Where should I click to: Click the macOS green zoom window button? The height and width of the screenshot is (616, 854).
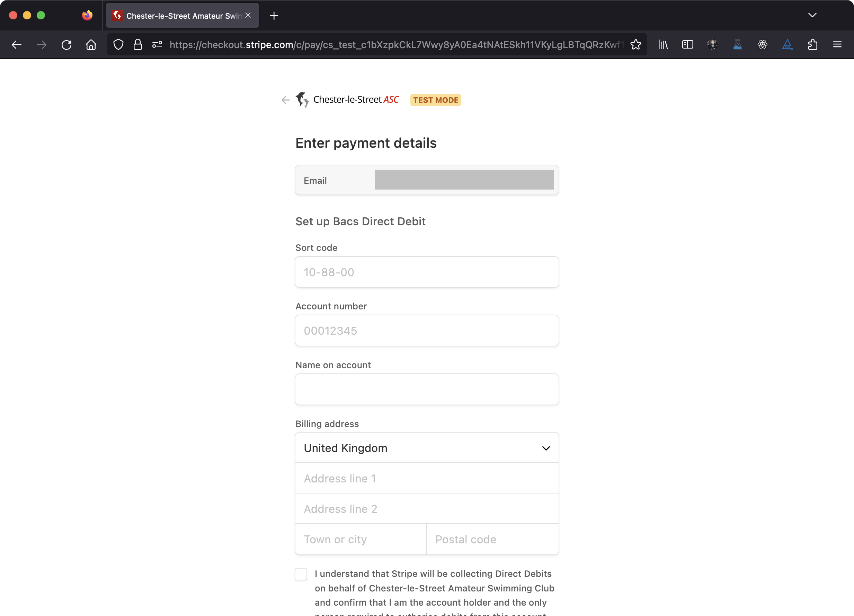pos(41,15)
